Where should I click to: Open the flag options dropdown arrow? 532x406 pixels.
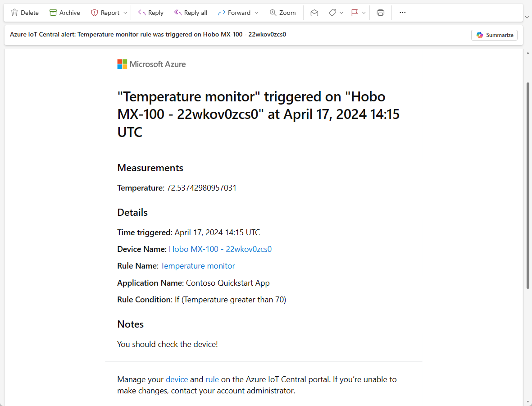(x=364, y=13)
